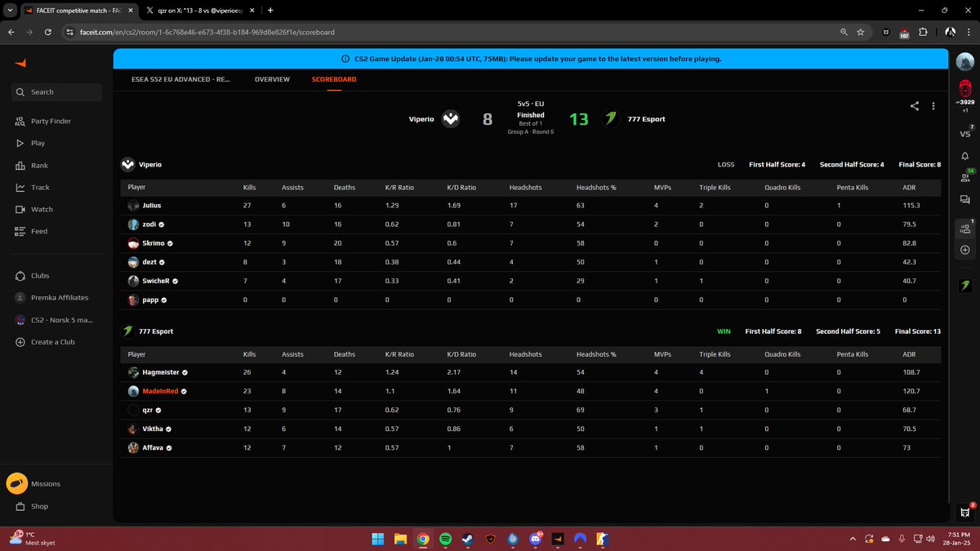Click the share icon for the match
The height and width of the screenshot is (551, 980).
click(x=915, y=106)
